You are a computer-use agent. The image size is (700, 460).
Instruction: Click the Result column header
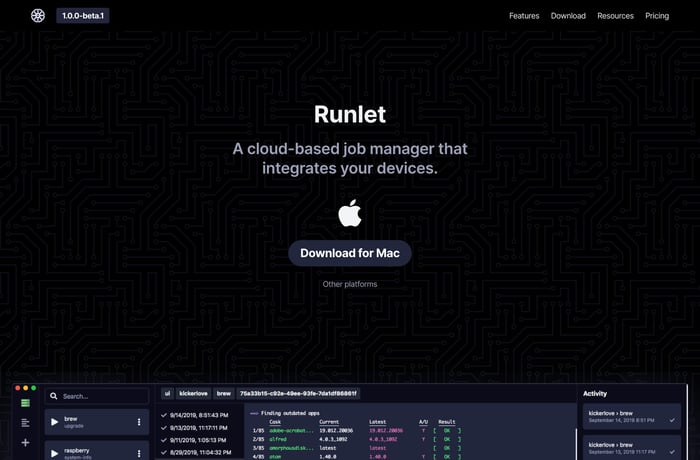(x=446, y=422)
